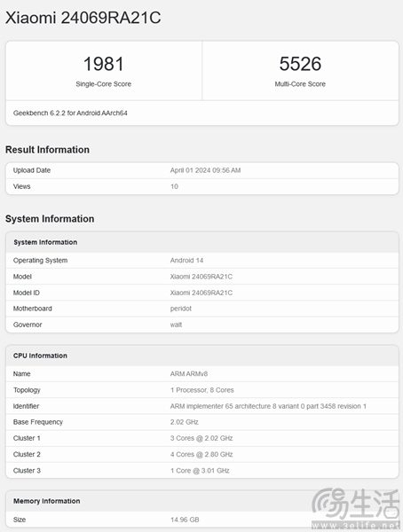
Task: Click the Cluster 1 label
Action: point(27,438)
